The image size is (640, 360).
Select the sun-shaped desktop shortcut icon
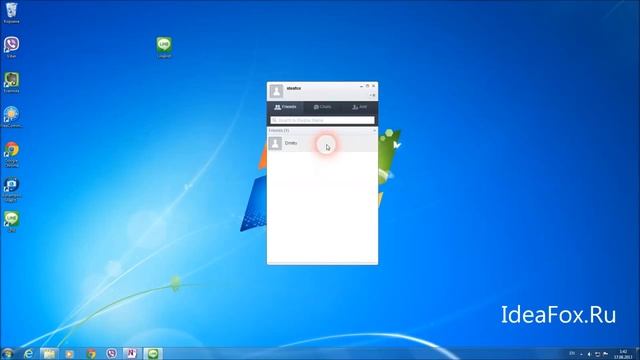click(11, 117)
